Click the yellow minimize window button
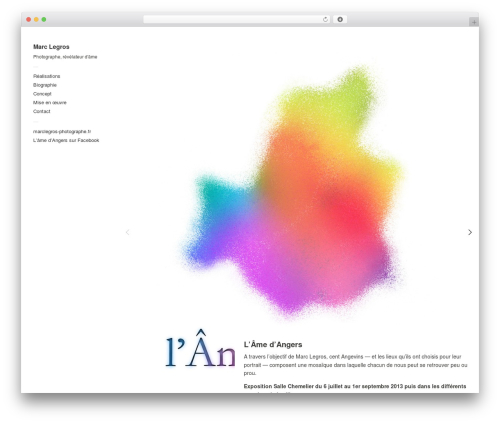The height and width of the screenshot is (423, 500). click(36, 19)
